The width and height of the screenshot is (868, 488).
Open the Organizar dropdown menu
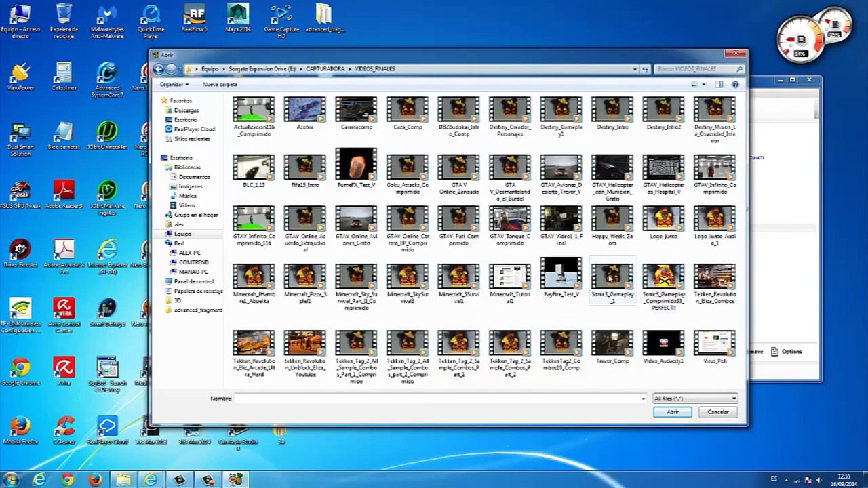174,85
